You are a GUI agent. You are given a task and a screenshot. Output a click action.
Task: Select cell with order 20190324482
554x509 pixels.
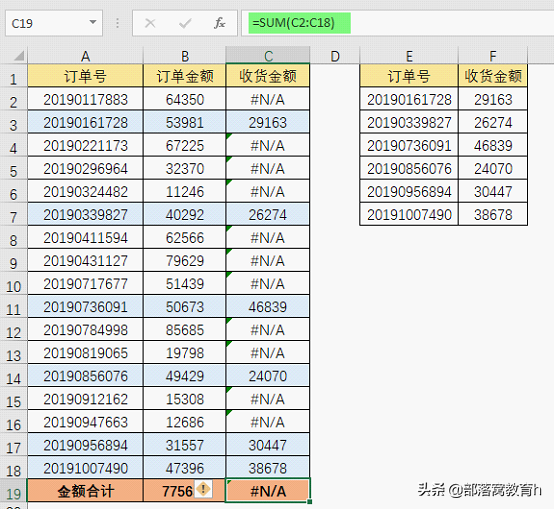[86, 191]
